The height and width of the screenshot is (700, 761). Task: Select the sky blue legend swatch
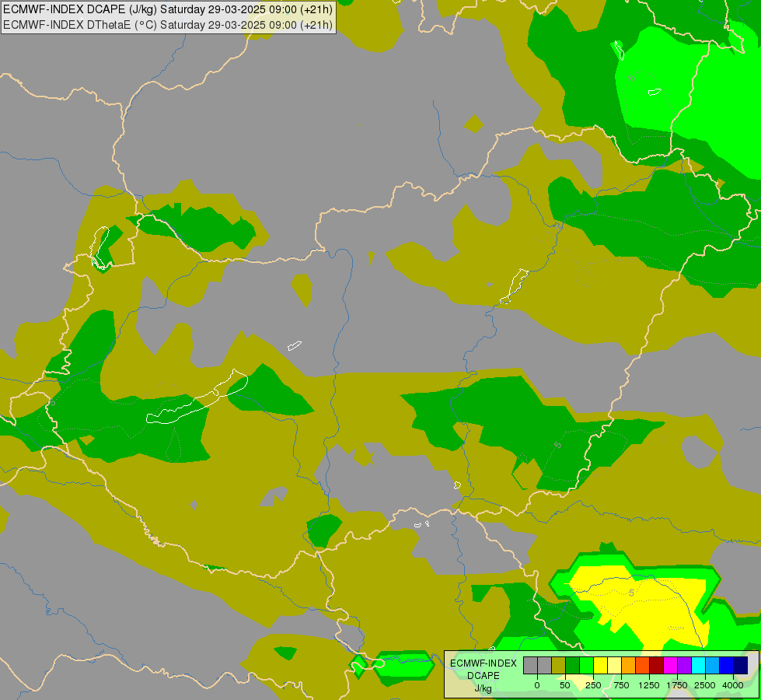coord(713,665)
